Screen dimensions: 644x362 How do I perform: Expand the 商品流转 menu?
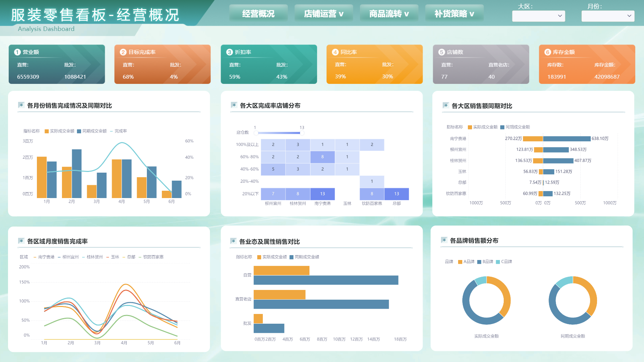tap(389, 14)
